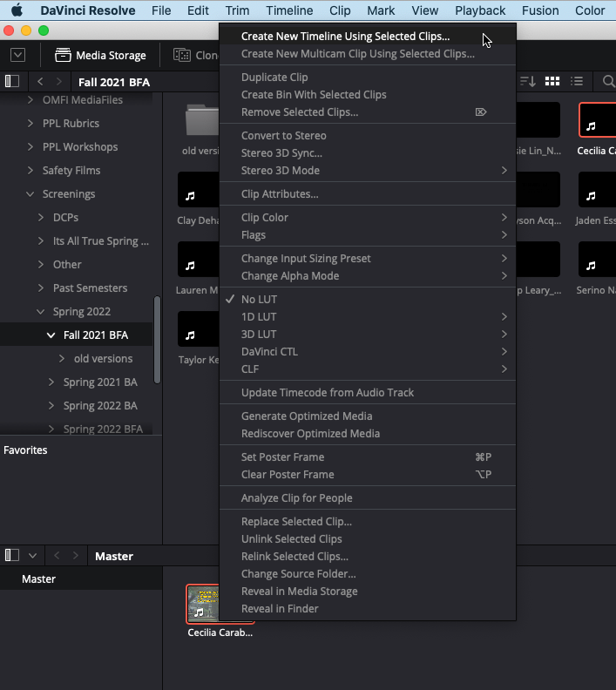Choose Reveal in Finder
Image resolution: width=616 pixels, height=690 pixels.
(x=368, y=609)
